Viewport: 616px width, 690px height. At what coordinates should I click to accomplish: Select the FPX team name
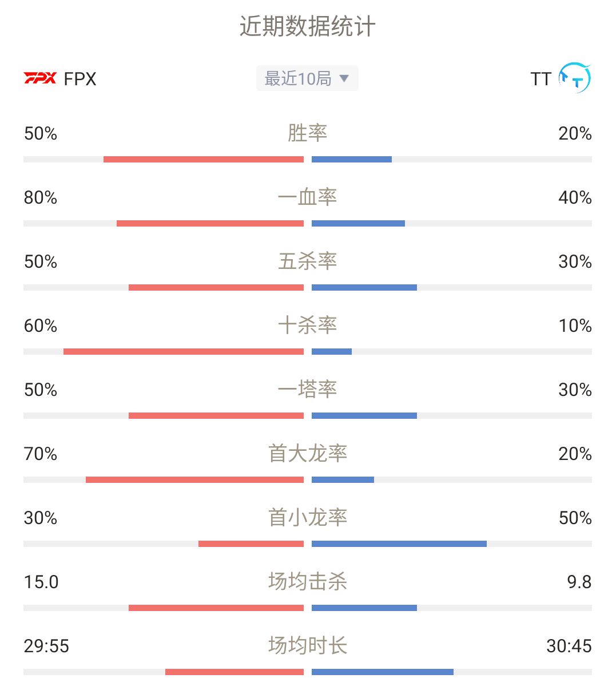(x=80, y=78)
